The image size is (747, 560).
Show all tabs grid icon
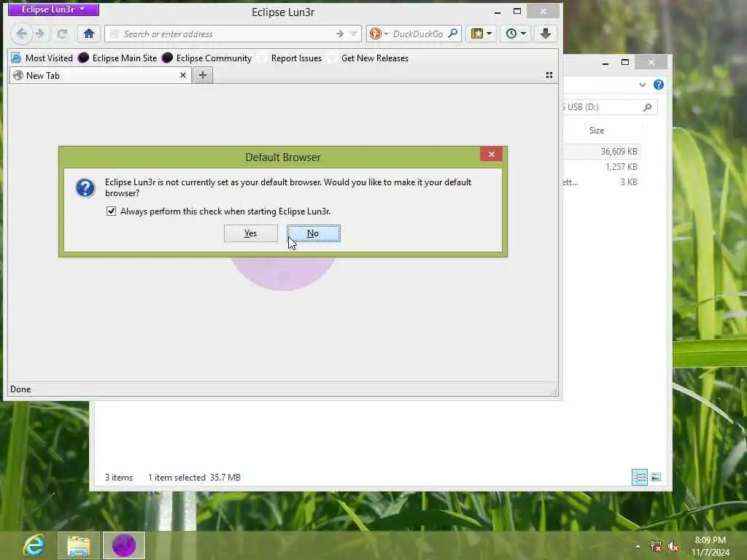pyautogui.click(x=549, y=75)
